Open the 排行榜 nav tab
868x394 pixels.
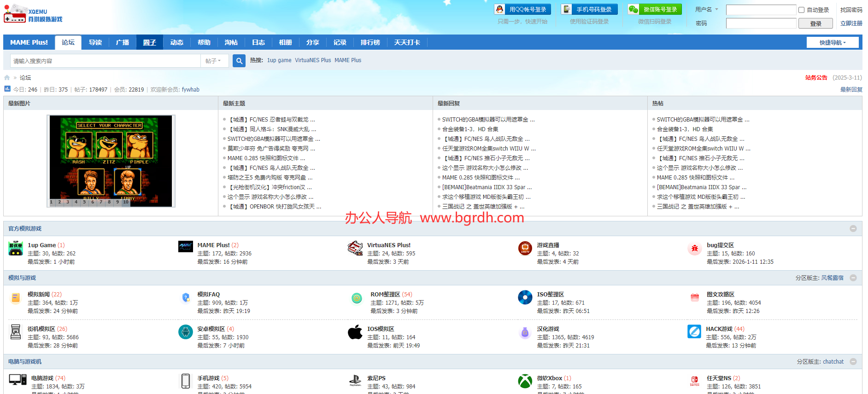370,42
